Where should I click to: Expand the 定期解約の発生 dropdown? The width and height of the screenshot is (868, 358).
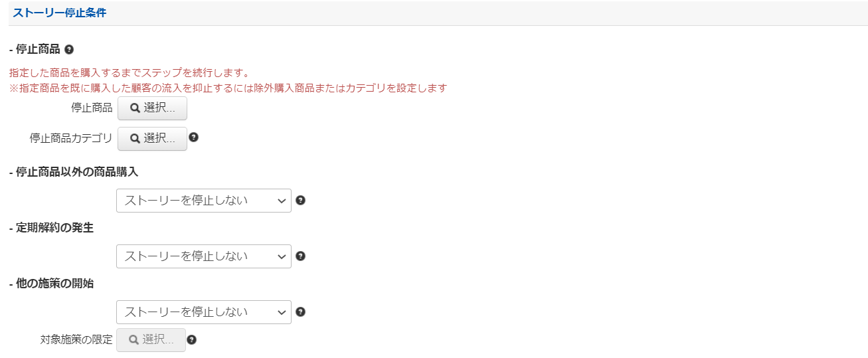203,256
